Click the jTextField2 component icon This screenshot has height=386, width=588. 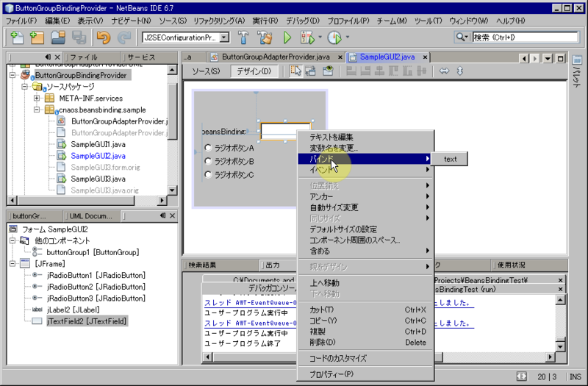coord(37,321)
